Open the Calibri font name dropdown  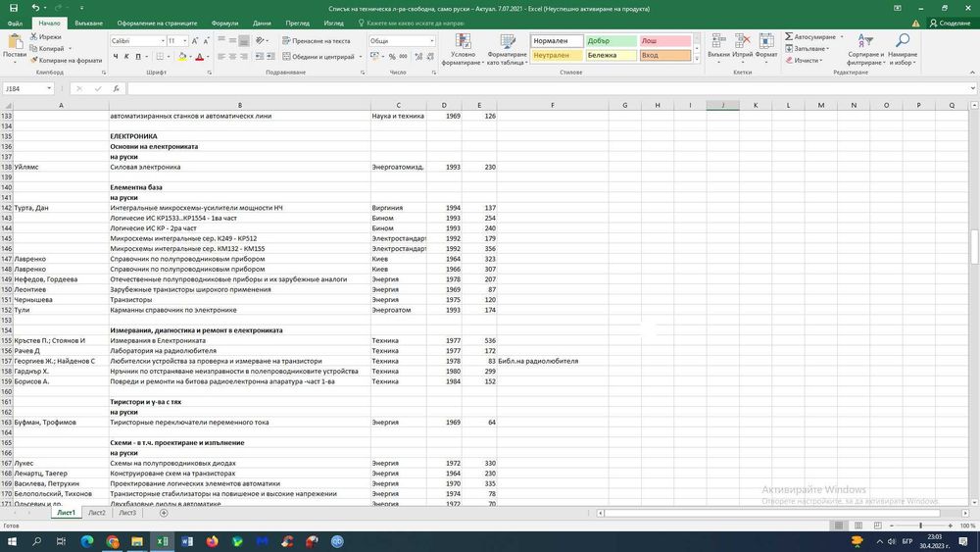[x=163, y=40]
